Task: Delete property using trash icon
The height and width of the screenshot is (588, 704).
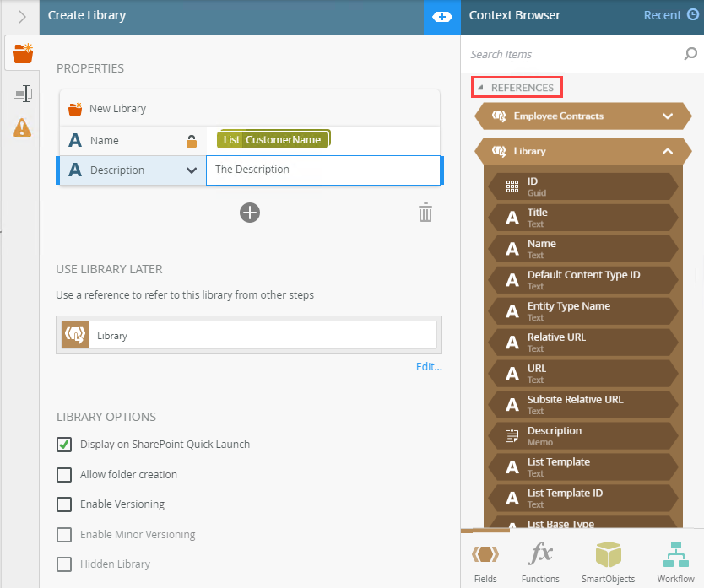Action: [x=425, y=213]
